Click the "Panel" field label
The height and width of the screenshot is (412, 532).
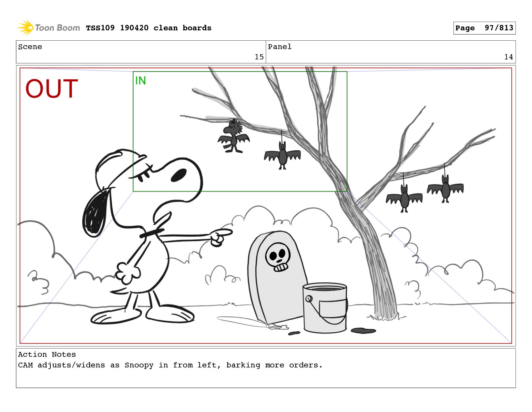280,47
